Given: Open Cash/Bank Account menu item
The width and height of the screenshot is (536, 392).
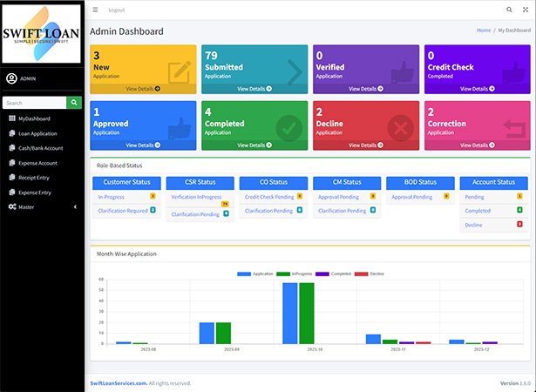Looking at the screenshot, I should click(x=40, y=148).
